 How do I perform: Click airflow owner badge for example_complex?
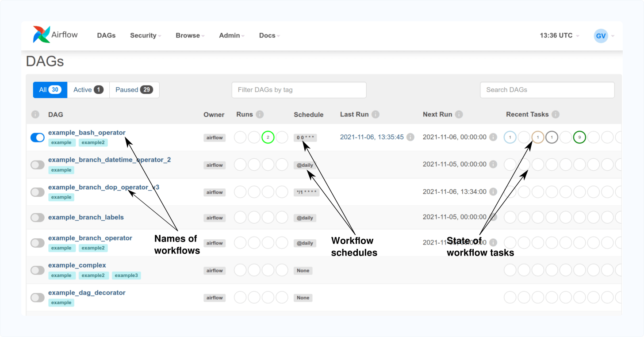coord(215,271)
